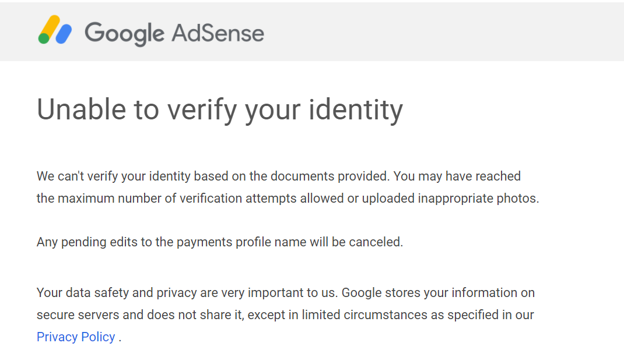Click the 'maximum number of verification attempts' text
Screen dimensions: 624x364
[x=177, y=198]
